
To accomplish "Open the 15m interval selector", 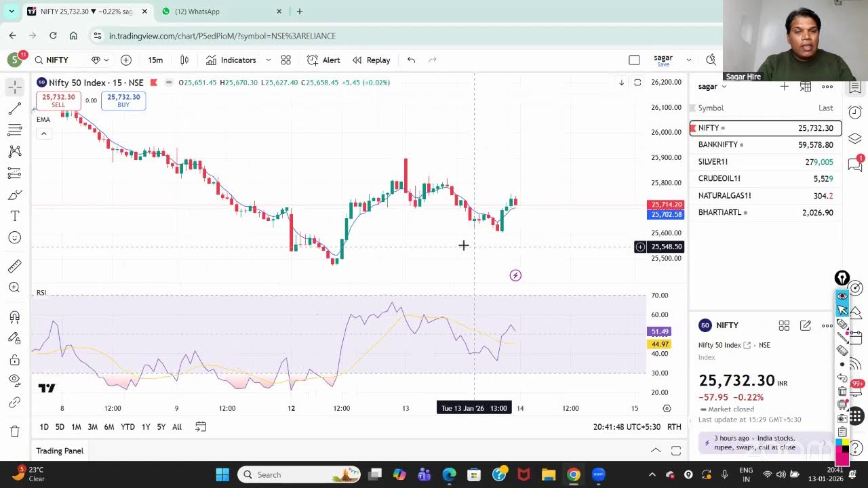I will coord(155,60).
